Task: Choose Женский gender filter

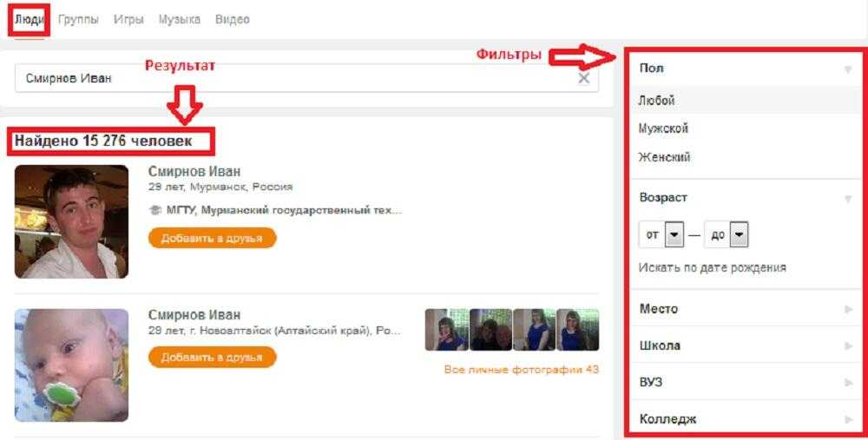Action: (x=664, y=157)
